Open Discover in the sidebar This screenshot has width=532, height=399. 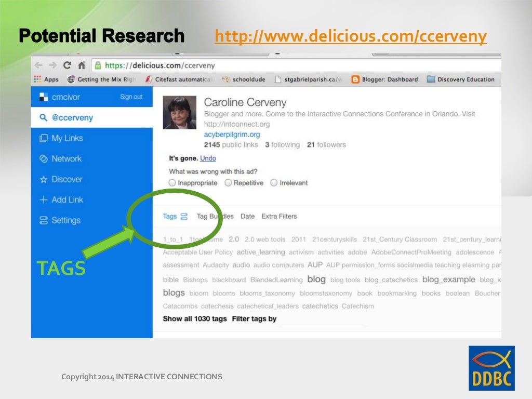pyautogui.click(x=61, y=179)
